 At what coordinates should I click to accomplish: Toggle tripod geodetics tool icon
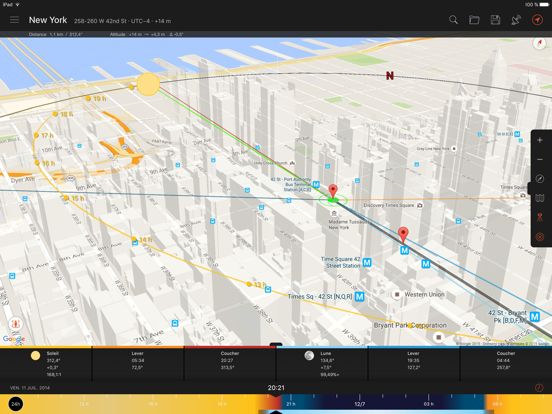540,218
